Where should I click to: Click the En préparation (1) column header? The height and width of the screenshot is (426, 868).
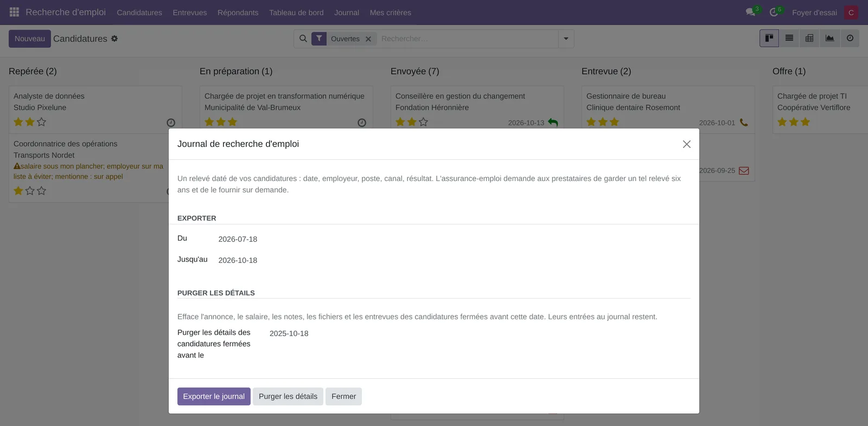236,71
